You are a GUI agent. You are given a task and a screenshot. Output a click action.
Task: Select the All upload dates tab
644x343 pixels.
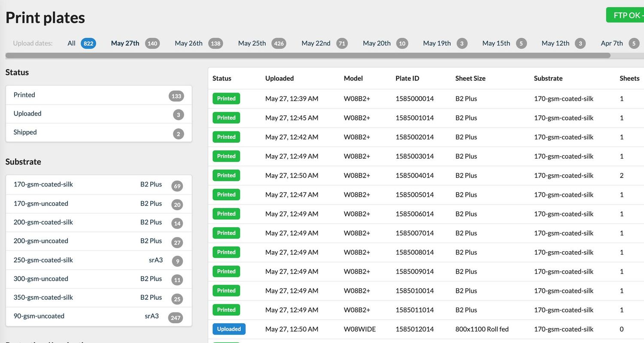(x=72, y=43)
